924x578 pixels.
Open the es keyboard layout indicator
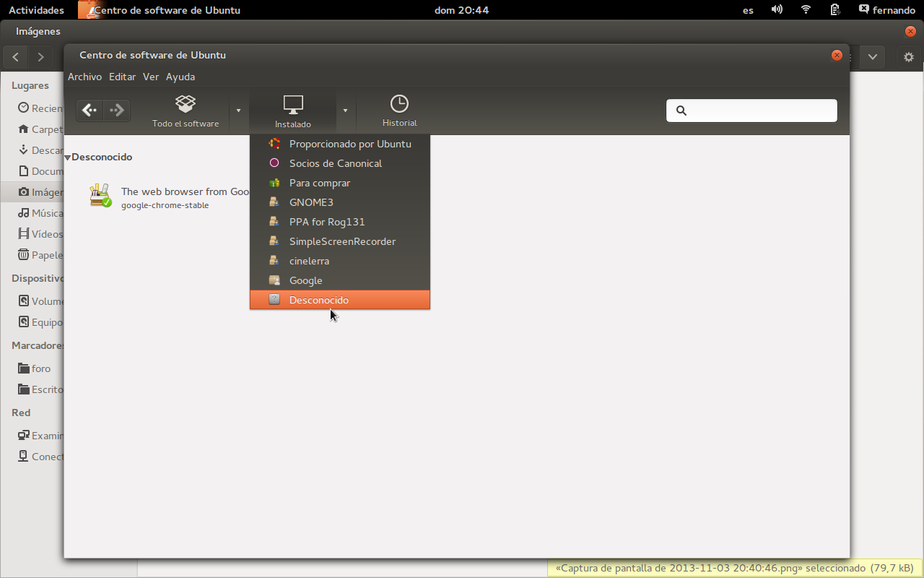click(x=748, y=10)
